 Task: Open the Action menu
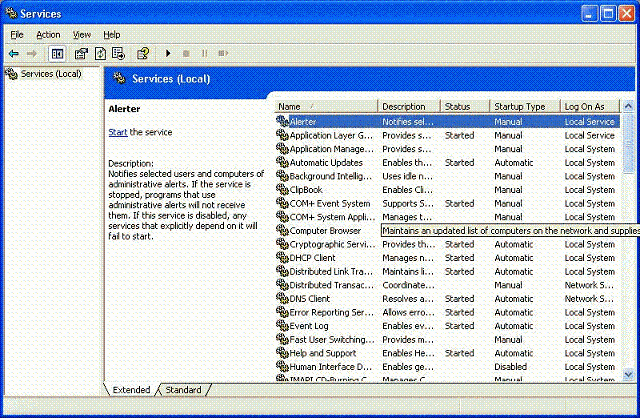click(48, 35)
